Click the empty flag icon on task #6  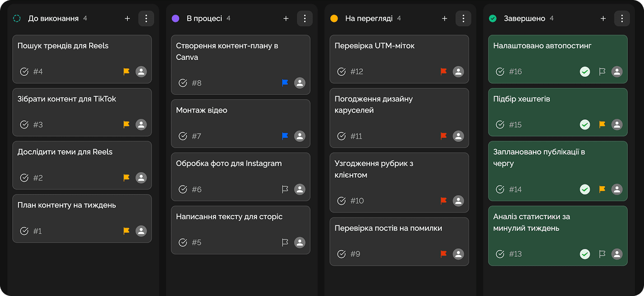tap(285, 189)
